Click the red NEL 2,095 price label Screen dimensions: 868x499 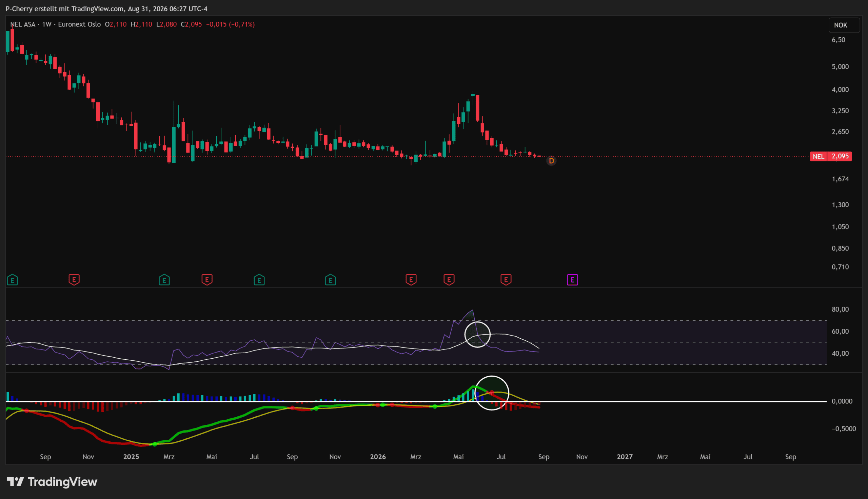click(831, 156)
